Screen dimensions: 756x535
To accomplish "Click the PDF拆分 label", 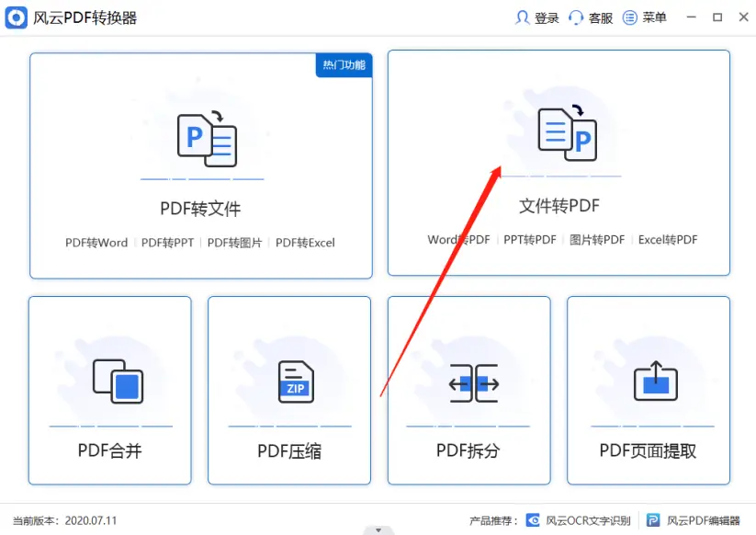I will (468, 450).
